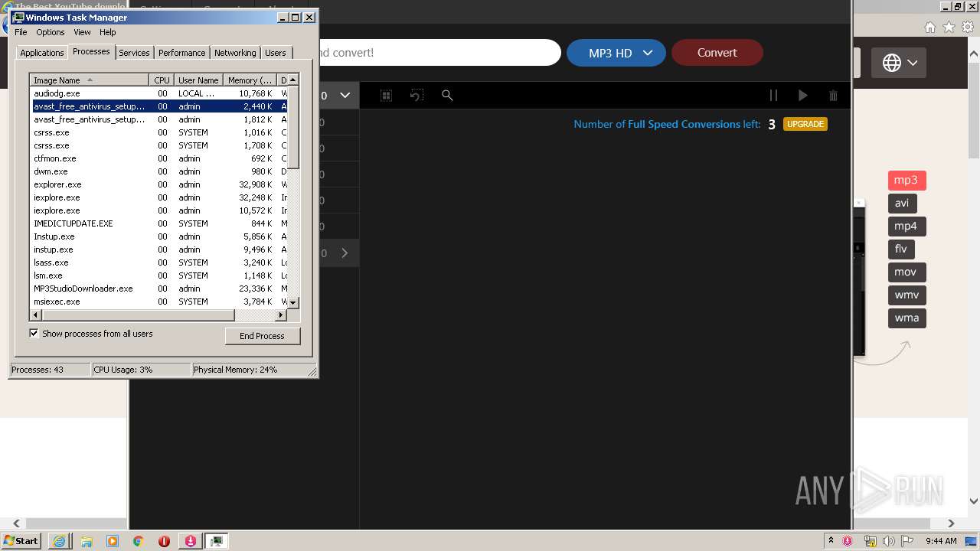Select the MP3StudioDownloader.exe process row
Viewport: 980px width, 551px height.
[158, 289]
